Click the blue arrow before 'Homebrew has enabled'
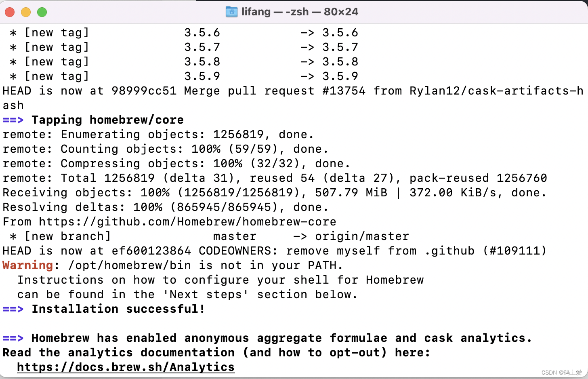This screenshot has width=588, height=379. [13, 338]
